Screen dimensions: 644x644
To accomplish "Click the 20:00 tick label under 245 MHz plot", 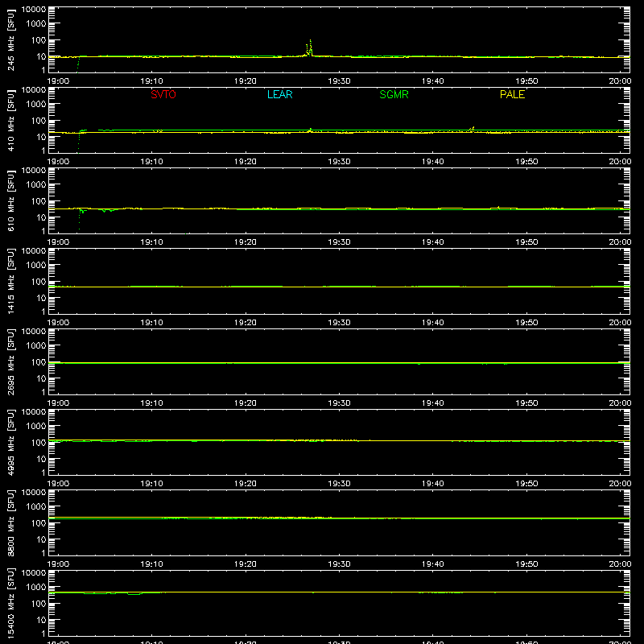I will click(x=620, y=81).
